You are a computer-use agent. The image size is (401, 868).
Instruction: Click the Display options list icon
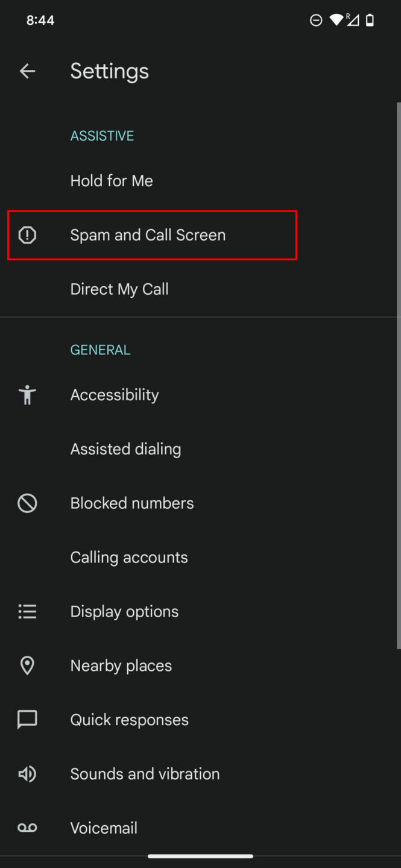tap(27, 611)
